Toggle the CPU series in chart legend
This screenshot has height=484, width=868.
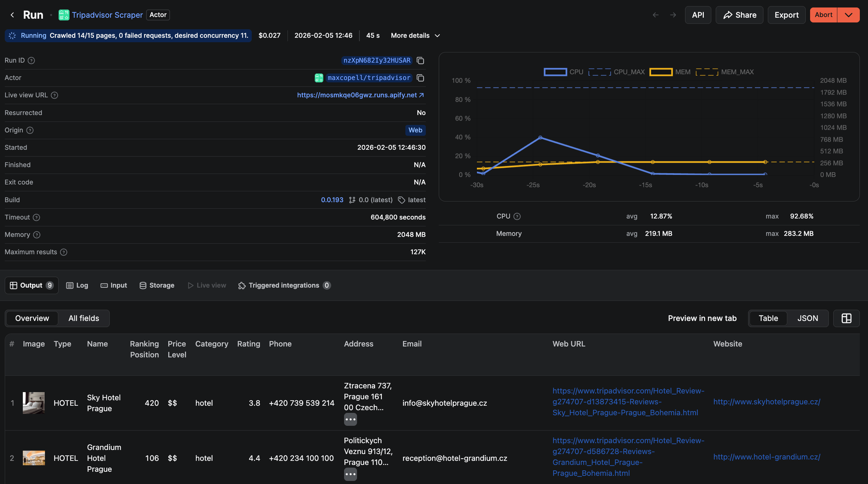point(555,72)
